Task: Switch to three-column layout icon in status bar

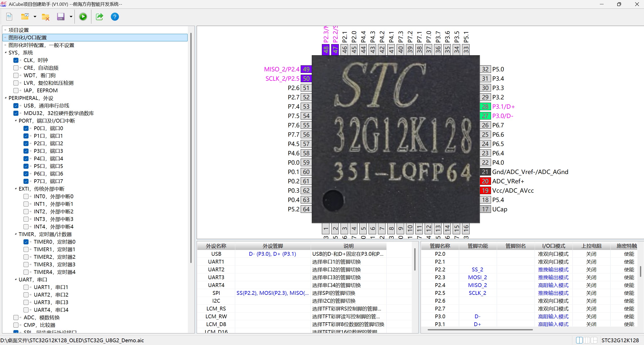Action: coord(587,340)
